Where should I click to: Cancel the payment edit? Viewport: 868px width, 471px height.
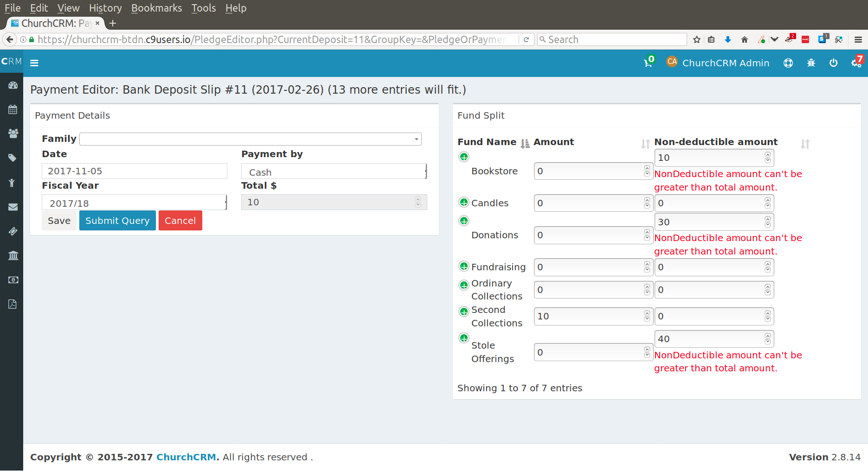180,221
